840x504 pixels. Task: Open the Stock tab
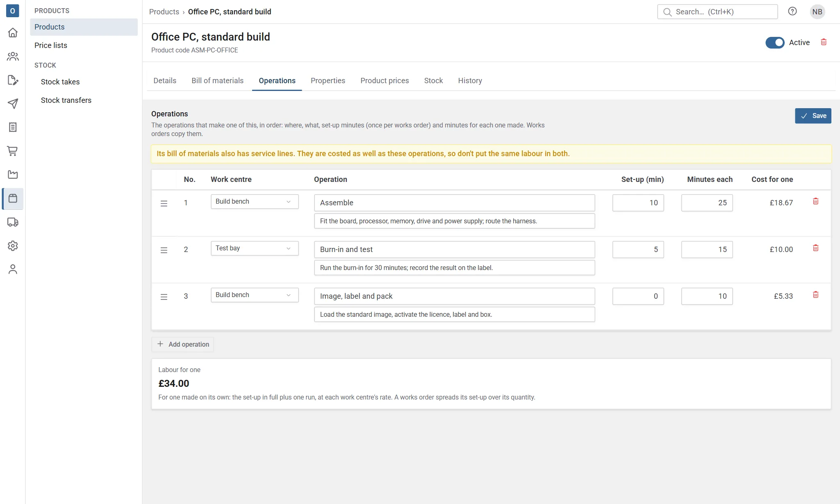point(433,81)
